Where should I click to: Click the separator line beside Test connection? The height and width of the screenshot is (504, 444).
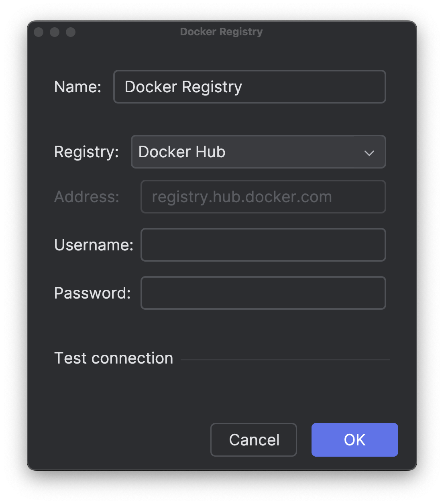pos(285,360)
